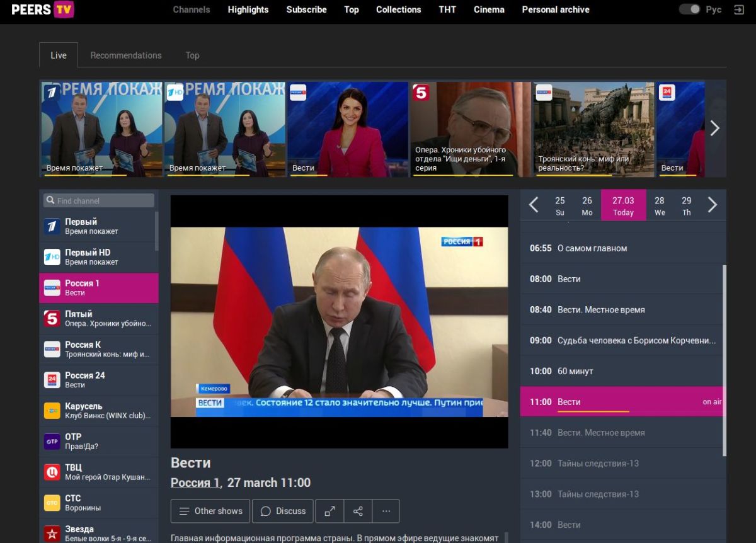The height and width of the screenshot is (543, 756).
Task: Click the Other shows button
Action: tap(210, 511)
